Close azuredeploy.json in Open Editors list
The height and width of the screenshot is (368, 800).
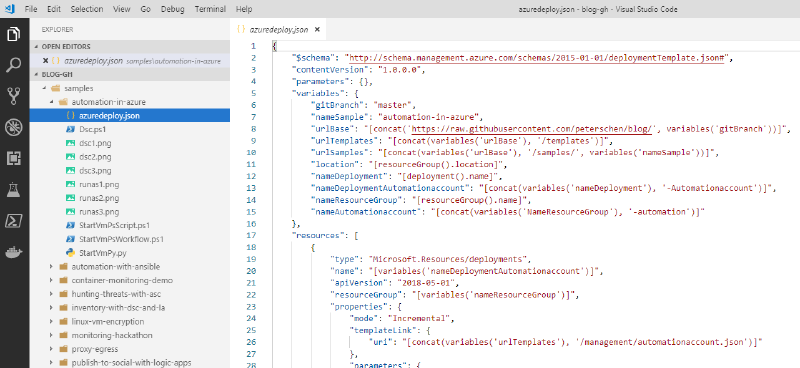[45, 61]
